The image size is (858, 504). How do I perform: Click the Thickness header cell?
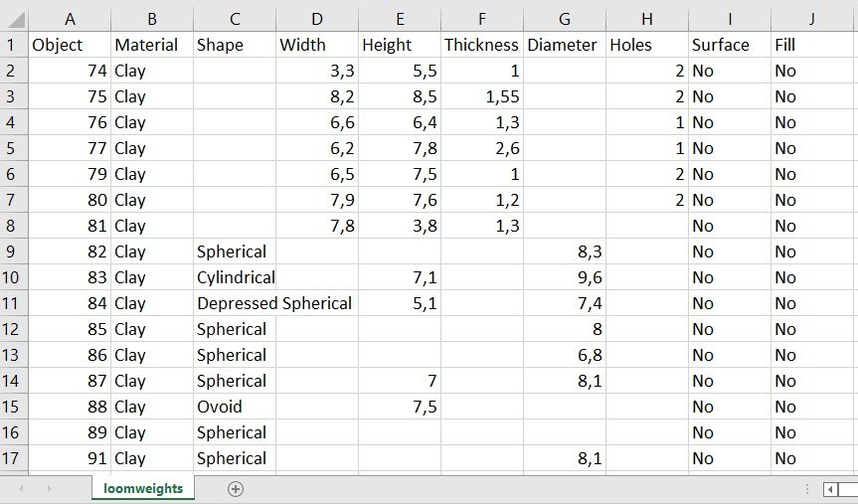click(481, 45)
